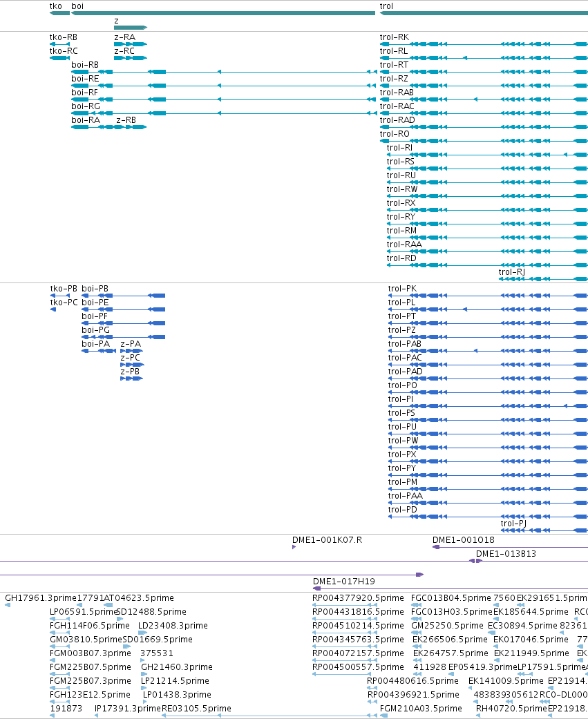588x719 pixels.
Task: Select protein tko-PC
Action: click(64, 303)
